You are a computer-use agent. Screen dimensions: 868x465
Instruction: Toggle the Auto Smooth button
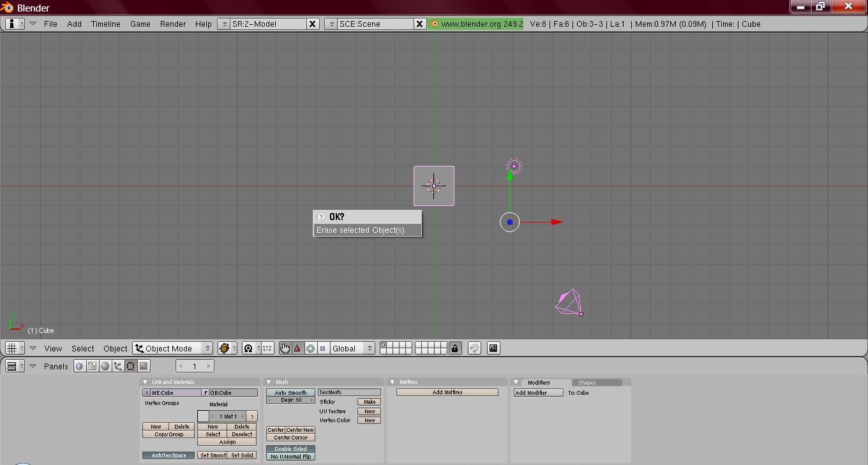[290, 393]
